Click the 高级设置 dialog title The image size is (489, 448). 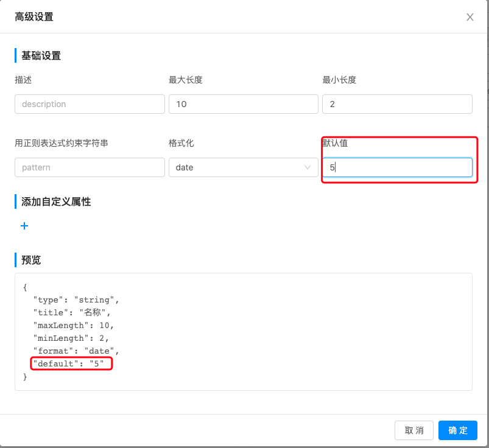tap(34, 17)
